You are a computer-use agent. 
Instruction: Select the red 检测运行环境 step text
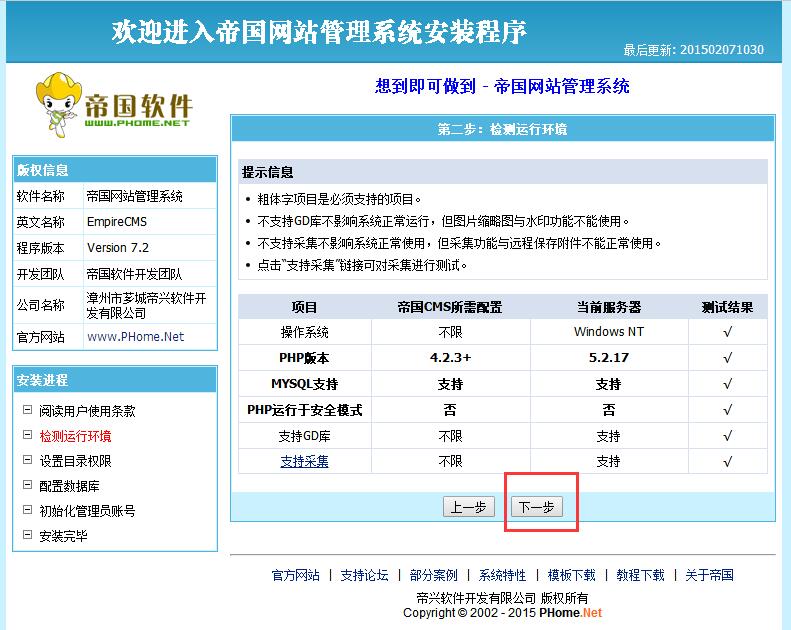75,436
